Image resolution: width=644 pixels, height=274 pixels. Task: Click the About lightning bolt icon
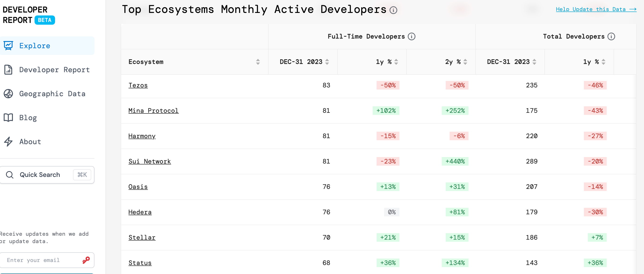(8, 142)
